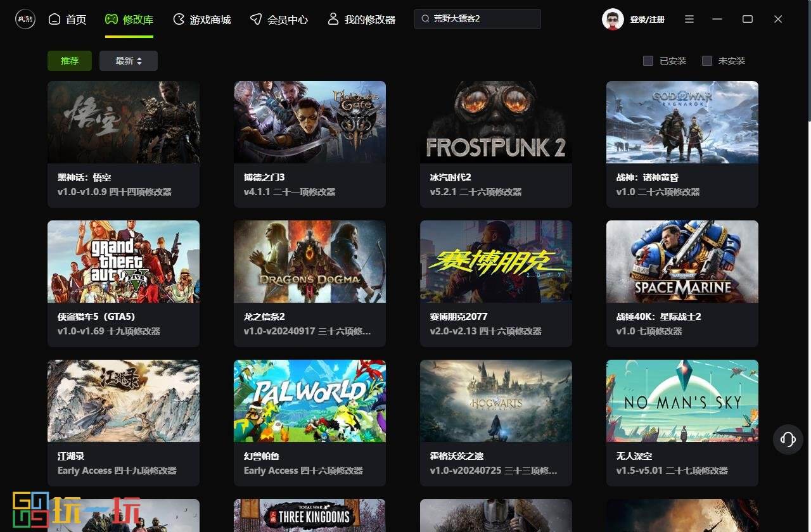The height and width of the screenshot is (532, 811).
Task: Expand the 最新 sort dropdown
Action: [129, 61]
